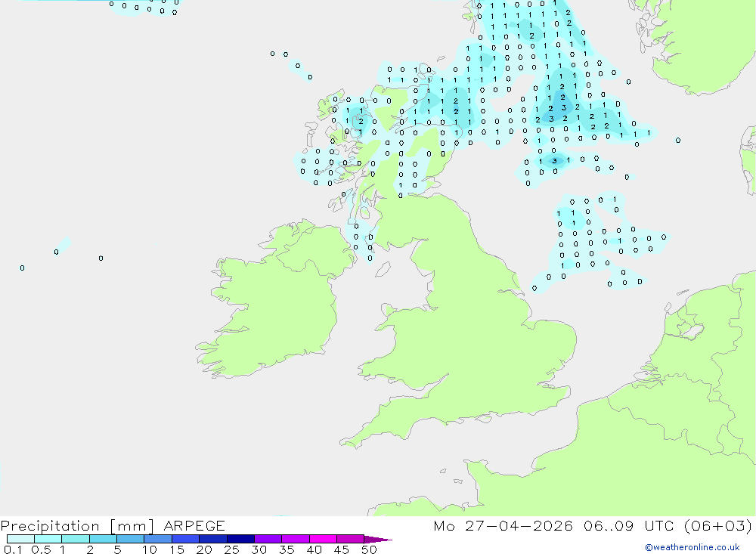The height and width of the screenshot is (554, 756).
Task: Select the 0.1–0.5 mm legend swatch
Action: point(20,539)
